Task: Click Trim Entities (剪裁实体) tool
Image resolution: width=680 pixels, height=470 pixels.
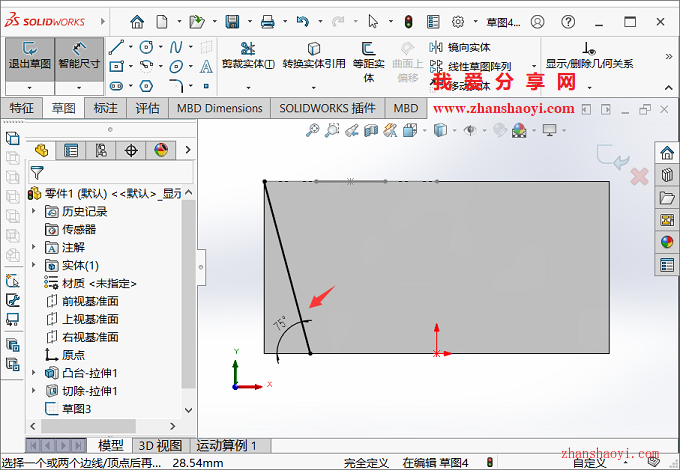Action: click(248, 56)
